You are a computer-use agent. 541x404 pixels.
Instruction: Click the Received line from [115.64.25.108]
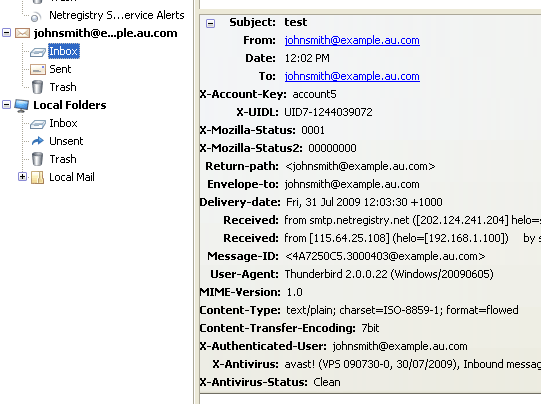(x=413, y=238)
